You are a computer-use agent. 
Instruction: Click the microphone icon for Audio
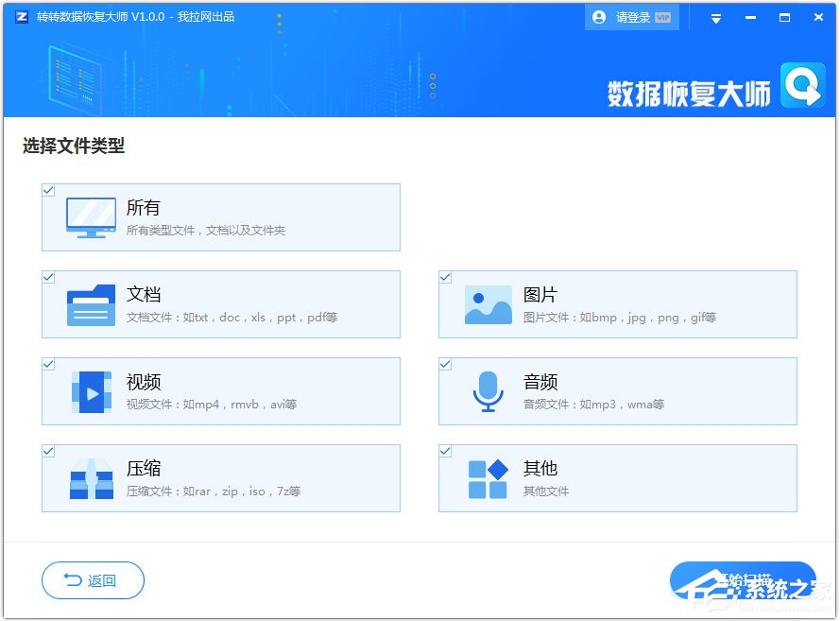pos(488,391)
